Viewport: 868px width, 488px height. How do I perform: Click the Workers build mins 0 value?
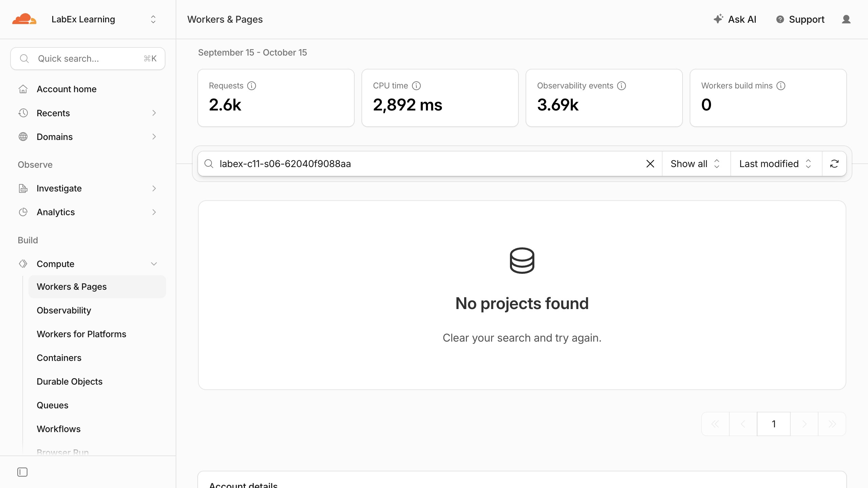706,105
